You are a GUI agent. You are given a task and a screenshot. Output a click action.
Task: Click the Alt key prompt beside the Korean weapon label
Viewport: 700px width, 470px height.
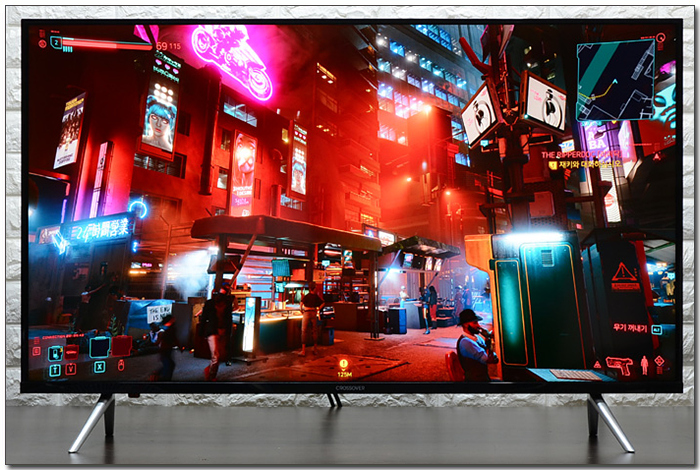[657, 330]
